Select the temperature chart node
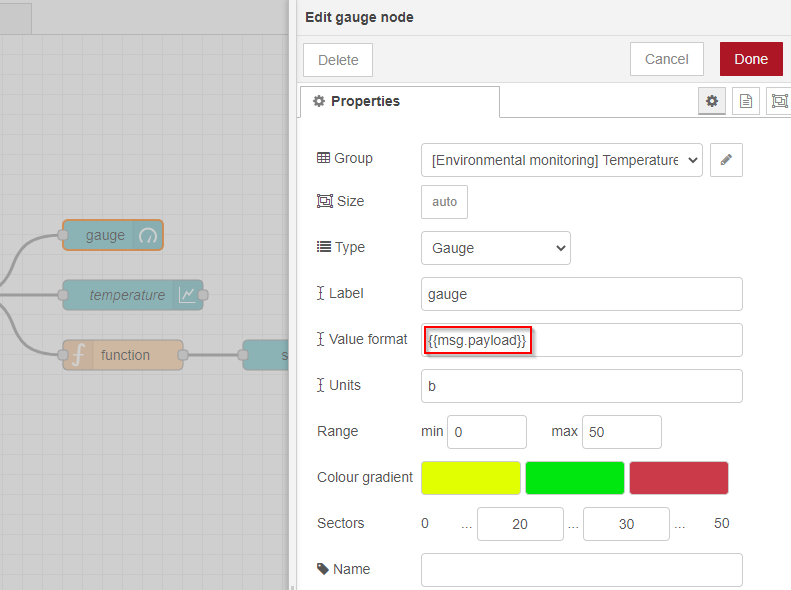The image size is (791, 590). (x=133, y=295)
